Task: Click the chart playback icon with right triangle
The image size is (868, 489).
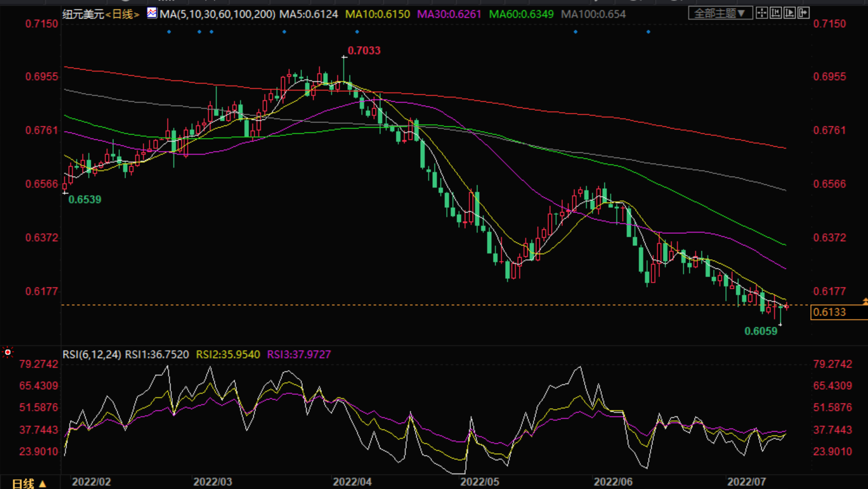Action: click(x=789, y=13)
